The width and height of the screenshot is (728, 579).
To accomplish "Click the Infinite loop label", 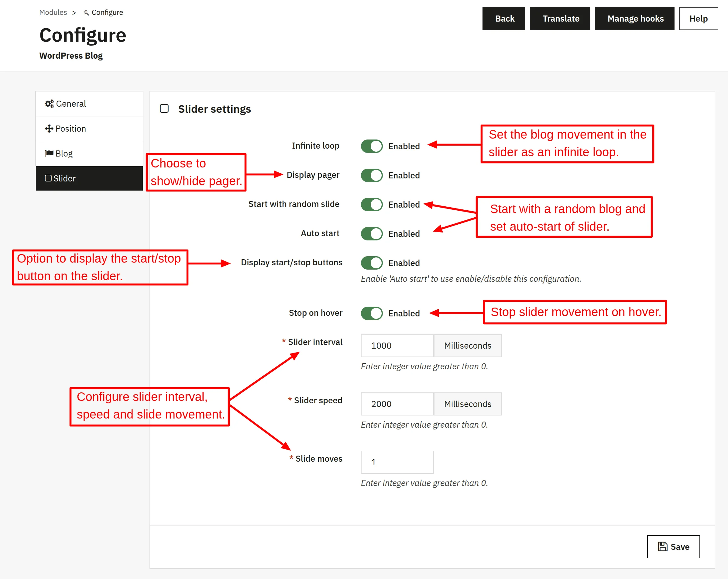I will tap(315, 146).
